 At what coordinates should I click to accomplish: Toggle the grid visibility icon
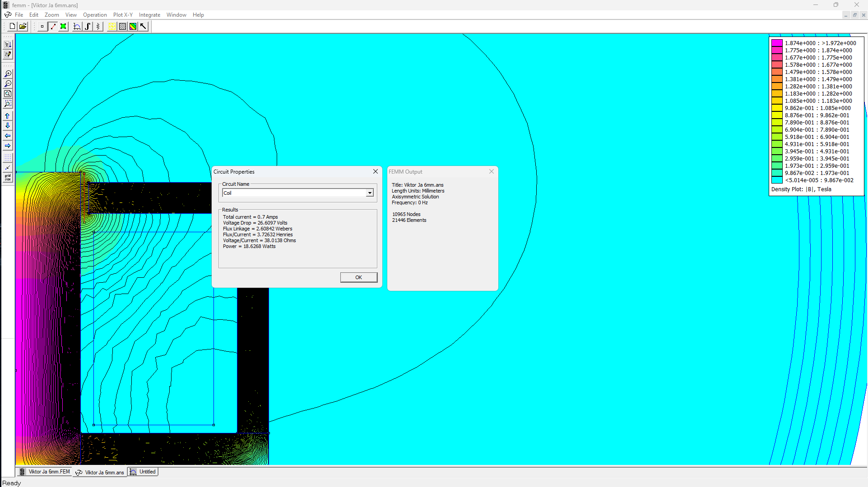[8, 157]
